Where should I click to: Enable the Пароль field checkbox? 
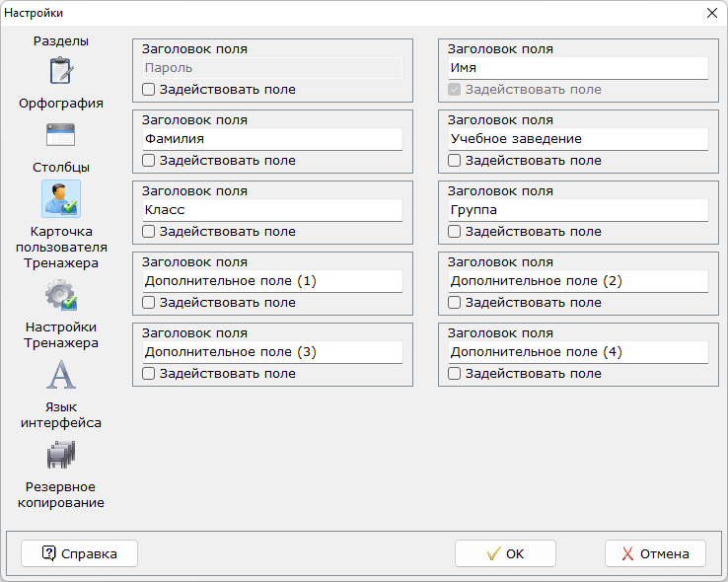[x=149, y=90]
